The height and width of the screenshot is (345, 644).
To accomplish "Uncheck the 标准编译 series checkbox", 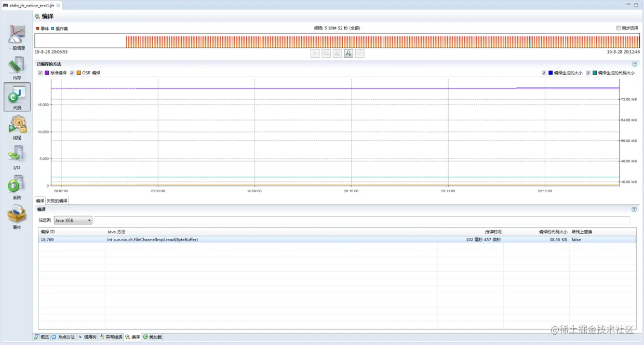I will [41, 73].
